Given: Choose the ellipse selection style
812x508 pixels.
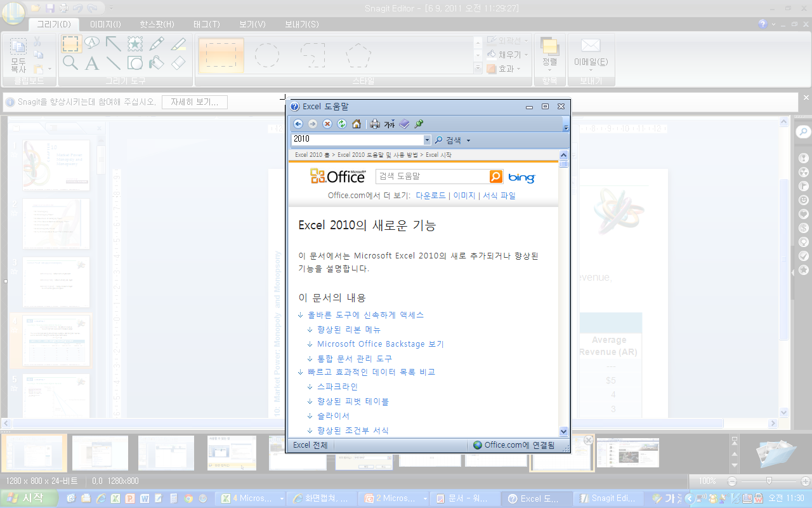Looking at the screenshot, I should pos(267,56).
